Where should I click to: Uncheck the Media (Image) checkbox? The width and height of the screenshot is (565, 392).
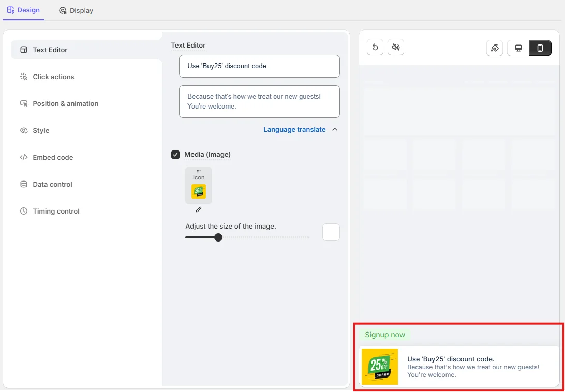click(175, 155)
